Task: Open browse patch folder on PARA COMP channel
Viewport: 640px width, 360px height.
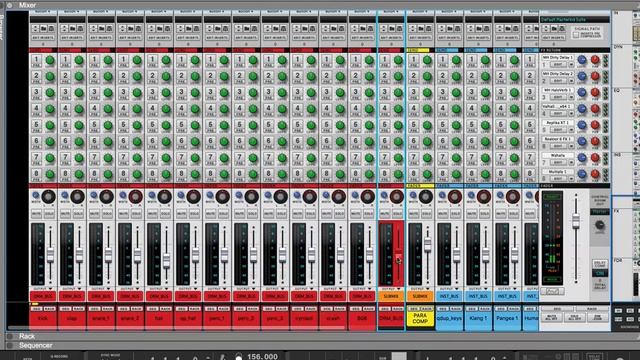Action: [421, 29]
